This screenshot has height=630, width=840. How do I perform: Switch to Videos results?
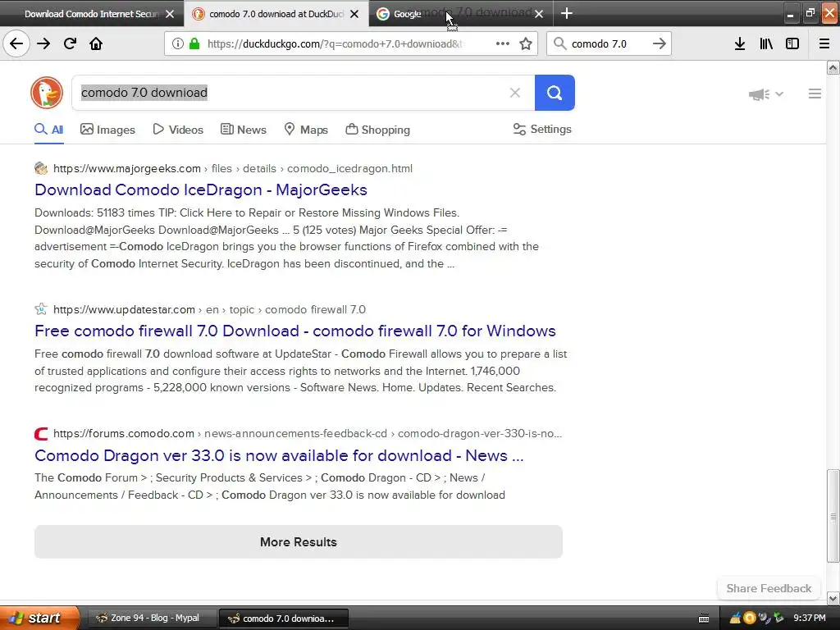(x=178, y=130)
